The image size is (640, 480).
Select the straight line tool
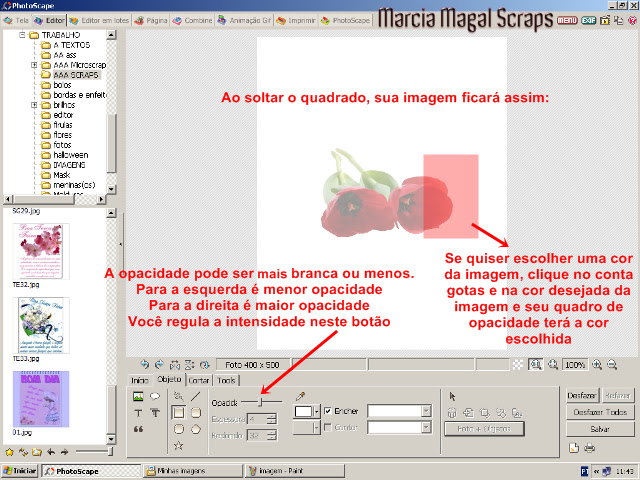(196, 396)
